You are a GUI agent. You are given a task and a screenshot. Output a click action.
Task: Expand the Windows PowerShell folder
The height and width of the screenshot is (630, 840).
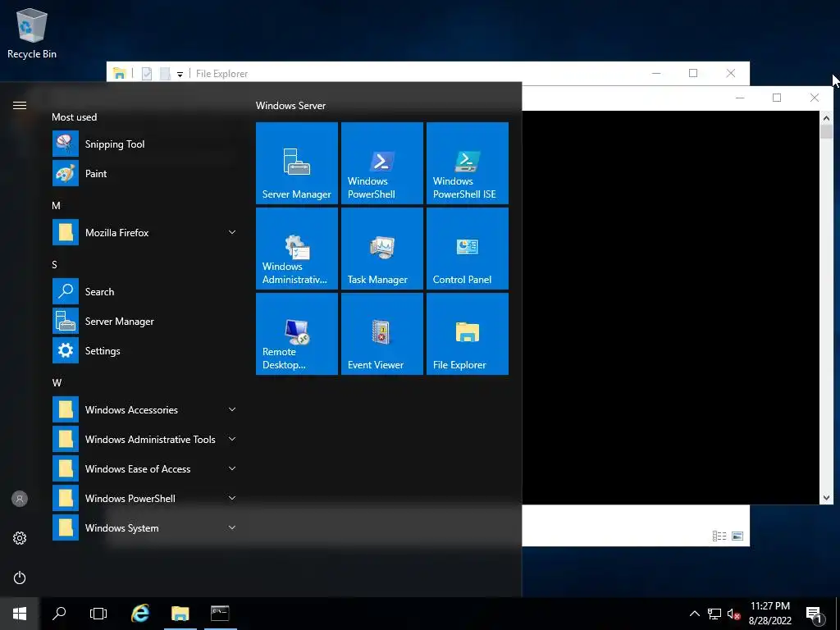[146, 498]
